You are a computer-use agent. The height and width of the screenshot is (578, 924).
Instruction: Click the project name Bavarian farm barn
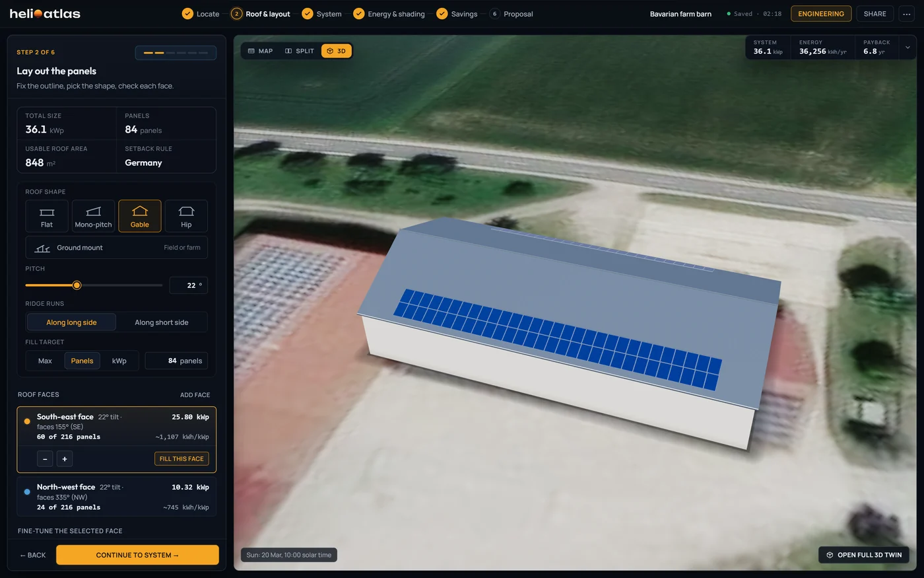(x=680, y=14)
